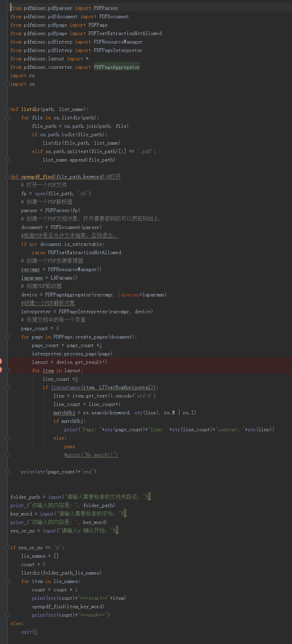The image size is (292, 644).
Task: Click fold end marker at import os line
Action: [7, 84]
